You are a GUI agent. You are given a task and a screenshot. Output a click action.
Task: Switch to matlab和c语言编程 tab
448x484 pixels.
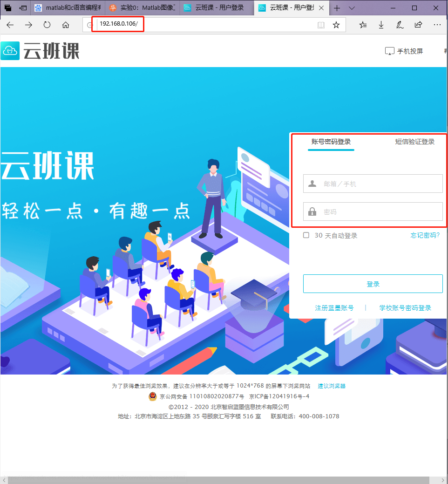(x=68, y=8)
